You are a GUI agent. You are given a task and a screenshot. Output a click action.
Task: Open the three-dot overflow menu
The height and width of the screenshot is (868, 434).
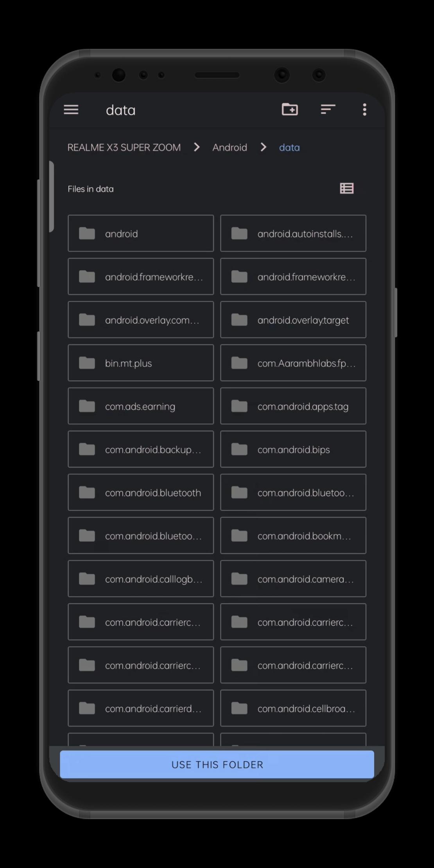point(364,109)
